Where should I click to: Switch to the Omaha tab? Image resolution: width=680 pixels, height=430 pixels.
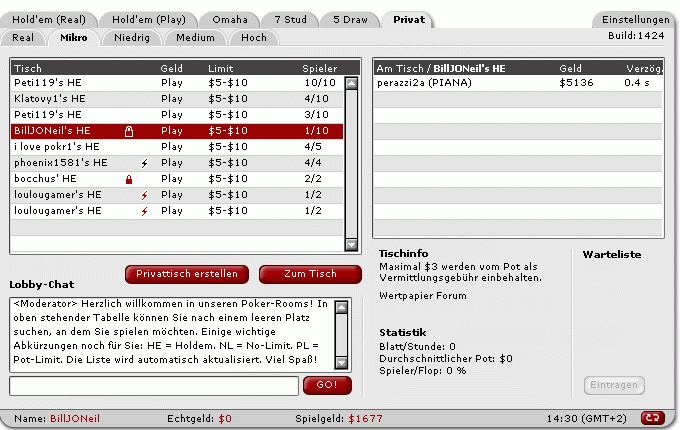click(230, 20)
